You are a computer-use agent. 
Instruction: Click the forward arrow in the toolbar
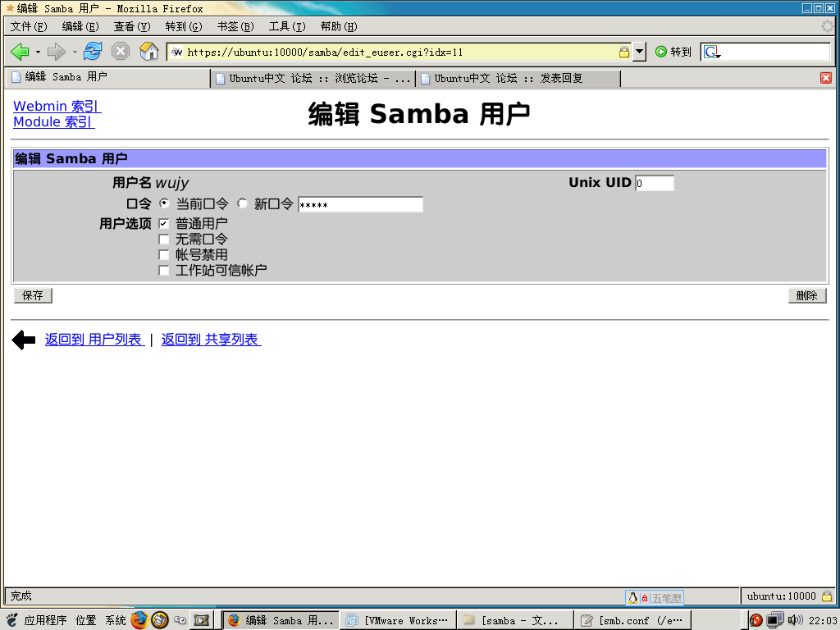[56, 52]
